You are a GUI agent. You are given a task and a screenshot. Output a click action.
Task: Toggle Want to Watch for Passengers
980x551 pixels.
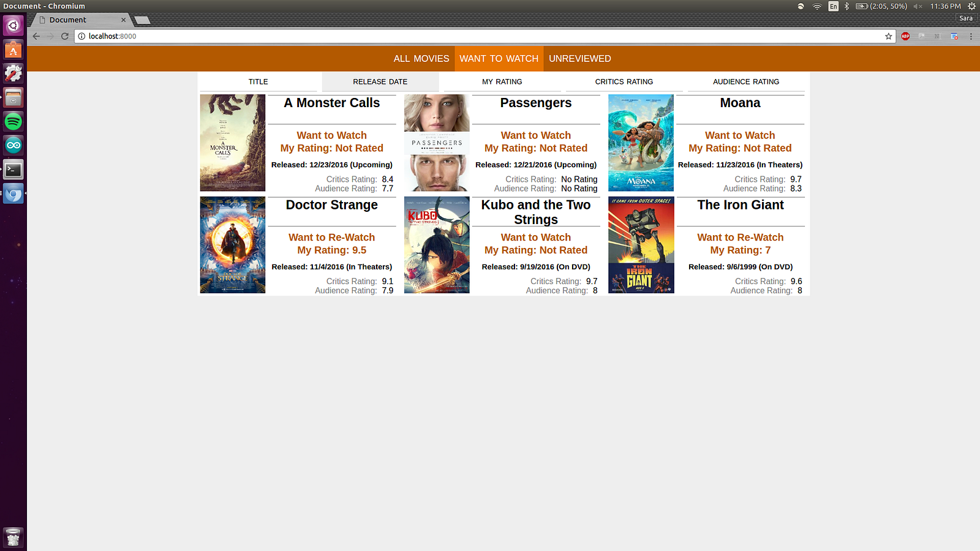pos(536,135)
